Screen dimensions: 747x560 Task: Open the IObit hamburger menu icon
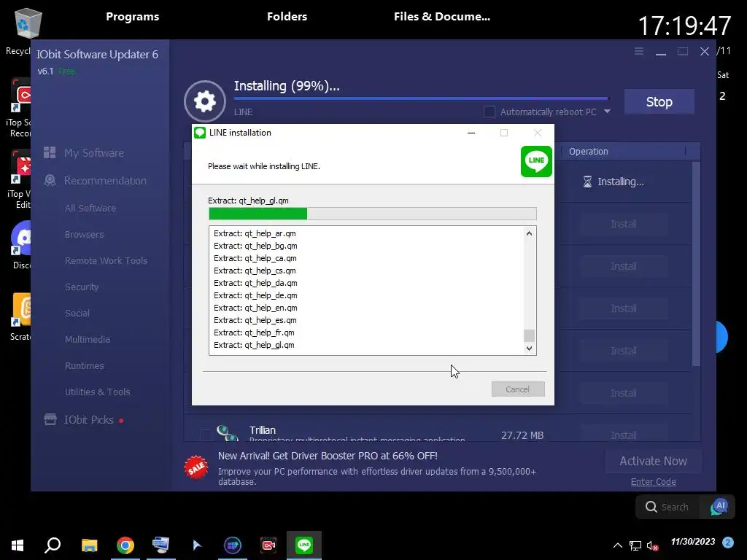coord(639,51)
